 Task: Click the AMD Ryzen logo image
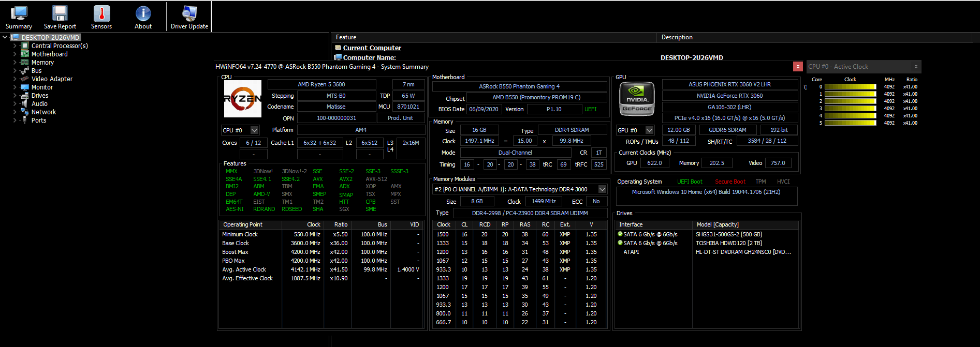(242, 99)
